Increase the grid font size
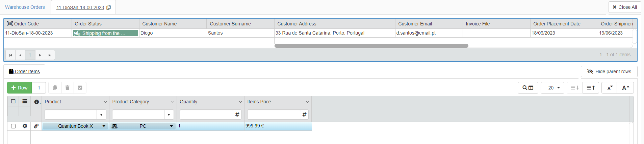Screen dimensions: 644x144 click(625, 88)
